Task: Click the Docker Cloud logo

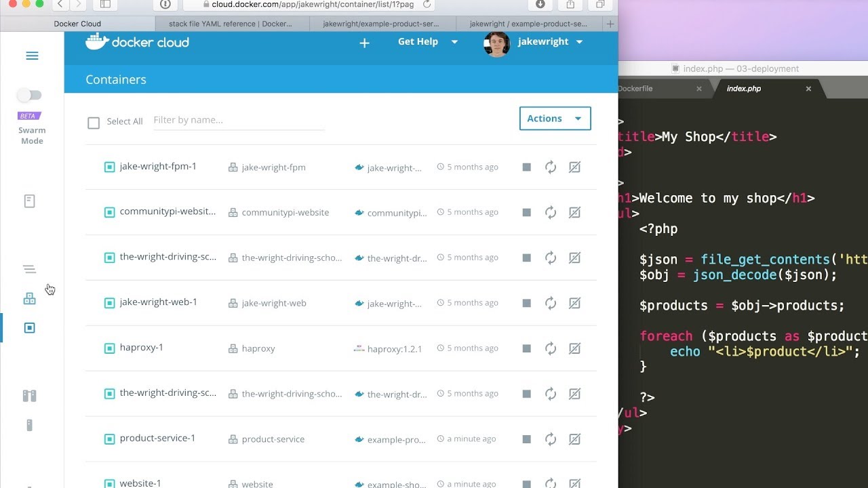Action: pyautogui.click(x=137, y=42)
